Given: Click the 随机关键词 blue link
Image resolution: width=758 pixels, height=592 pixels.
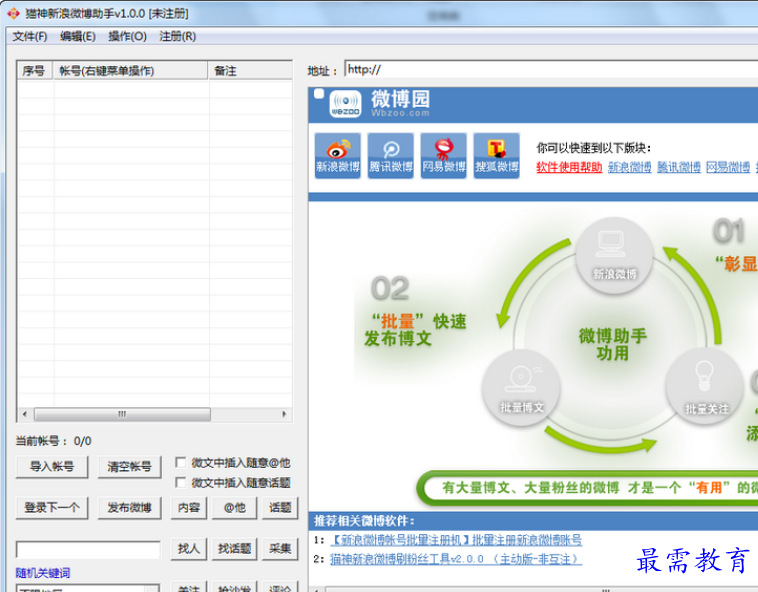Looking at the screenshot, I should [43, 573].
